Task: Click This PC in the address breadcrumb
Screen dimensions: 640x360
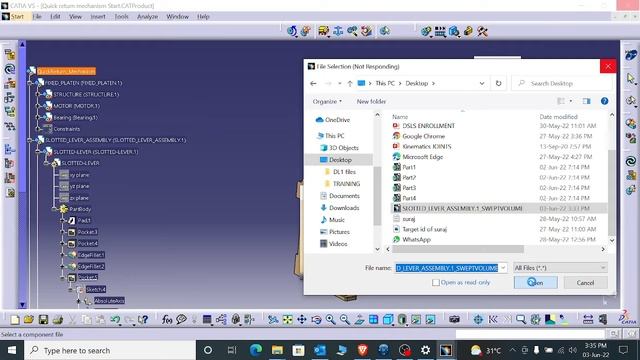Action: pos(385,83)
